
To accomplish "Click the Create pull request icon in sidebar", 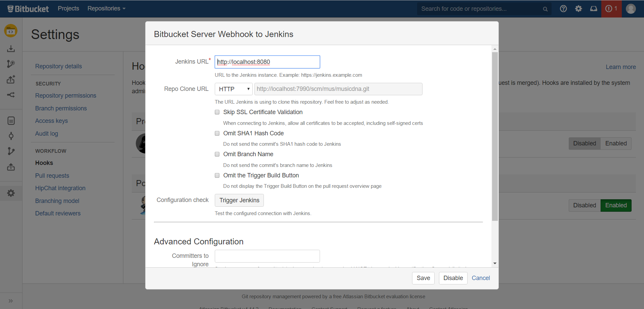I will (11, 79).
